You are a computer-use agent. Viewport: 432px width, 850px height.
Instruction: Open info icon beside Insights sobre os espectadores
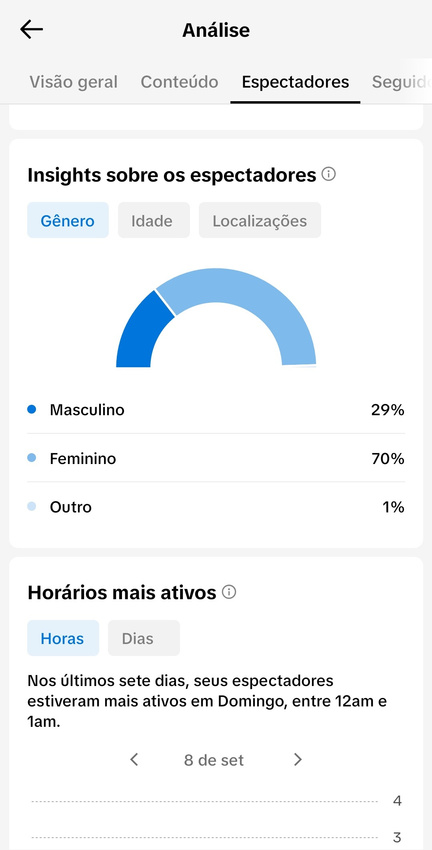328,175
